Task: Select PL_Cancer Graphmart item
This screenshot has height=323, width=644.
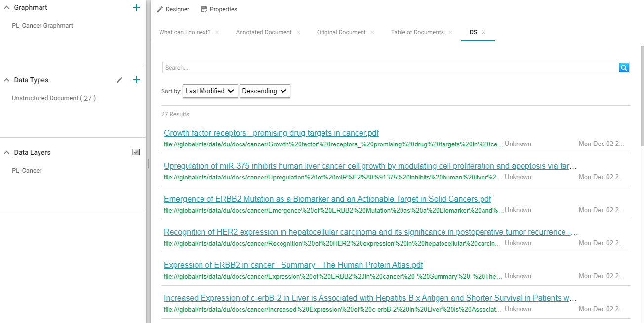Action: pyautogui.click(x=42, y=26)
